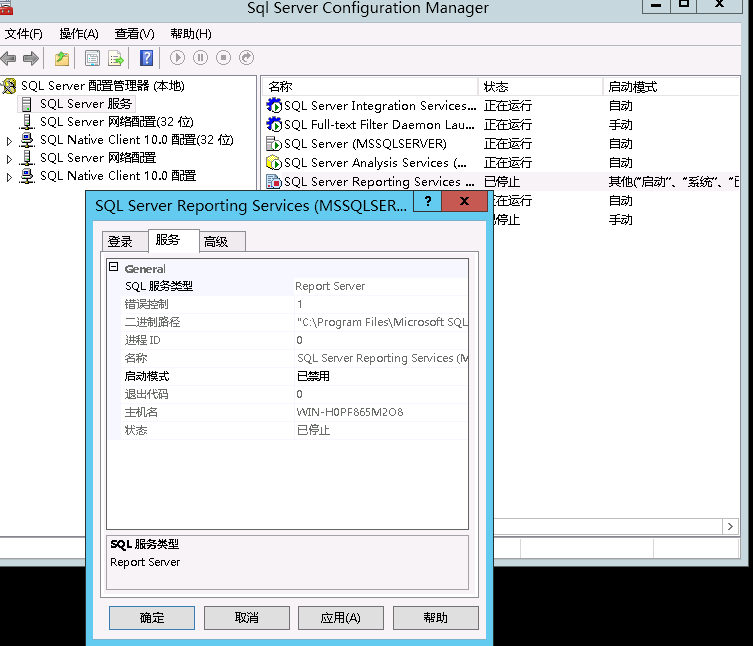Click the SQL Server Analysis Services icon

(274, 163)
